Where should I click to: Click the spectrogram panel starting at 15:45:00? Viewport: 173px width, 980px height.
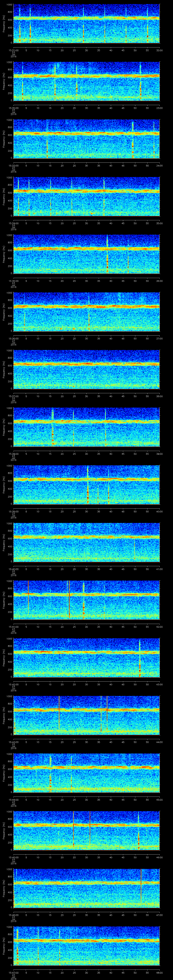tap(86, 831)
